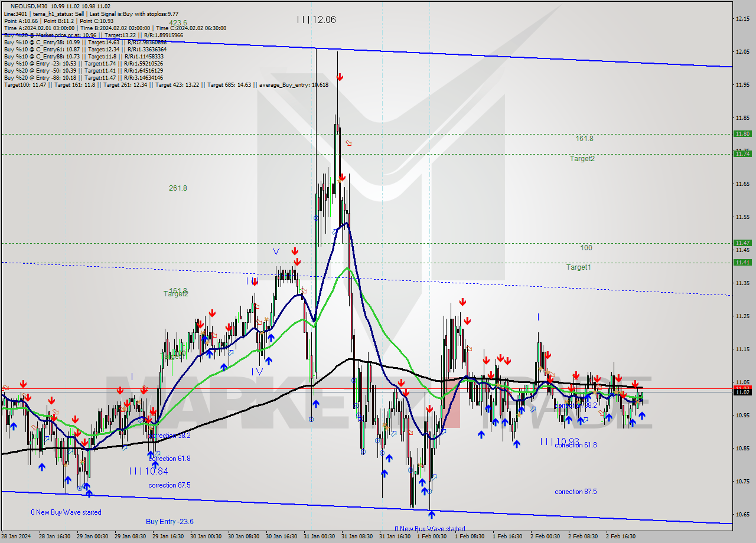Click the '29 Jan 08:30' time axis label

point(129,537)
